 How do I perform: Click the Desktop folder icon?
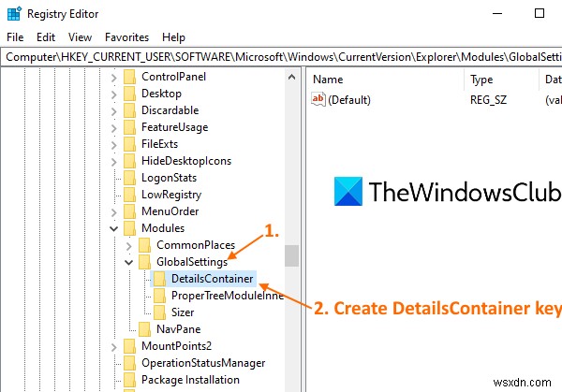click(x=130, y=94)
